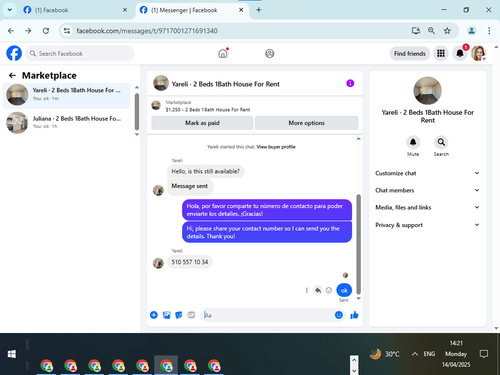Screen dimensions: 500x375
Task: Open Juliana conversation in Marketplace list
Action: (x=67, y=122)
